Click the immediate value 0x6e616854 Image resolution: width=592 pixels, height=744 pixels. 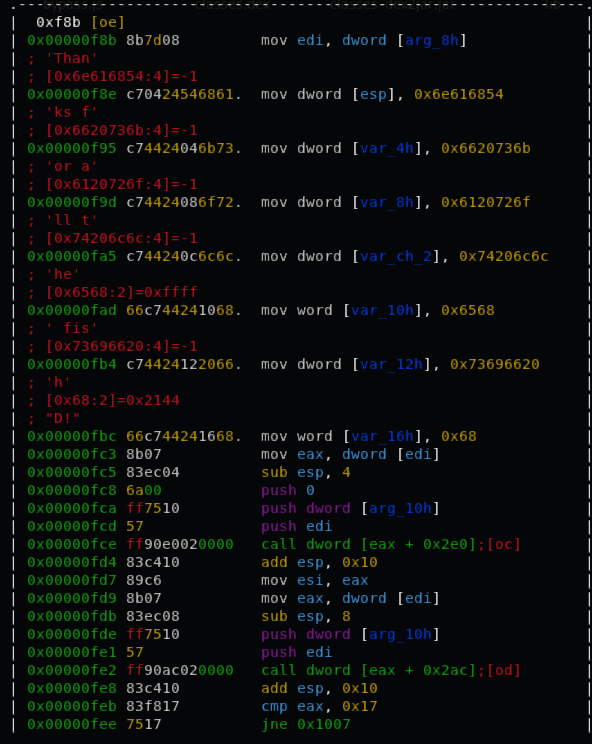point(459,94)
